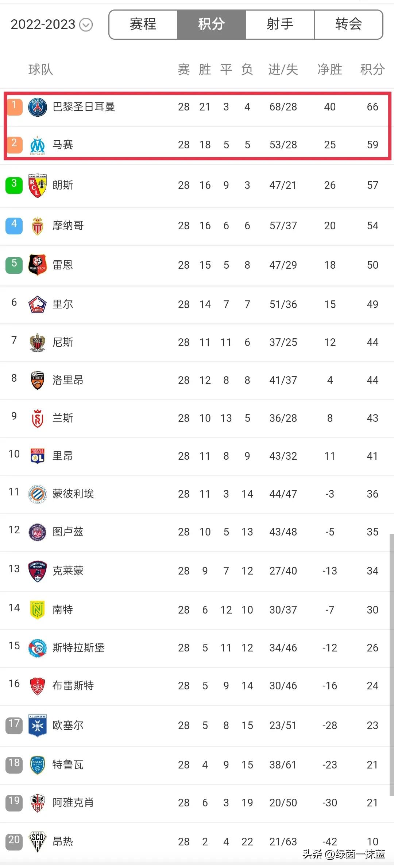Open the 尼斯 team name link
The image size is (394, 868).
pos(63,342)
